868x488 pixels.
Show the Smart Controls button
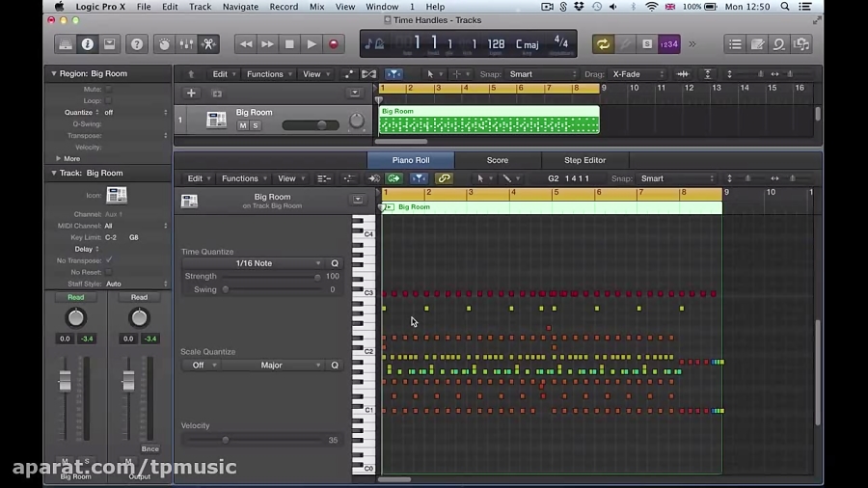point(164,44)
